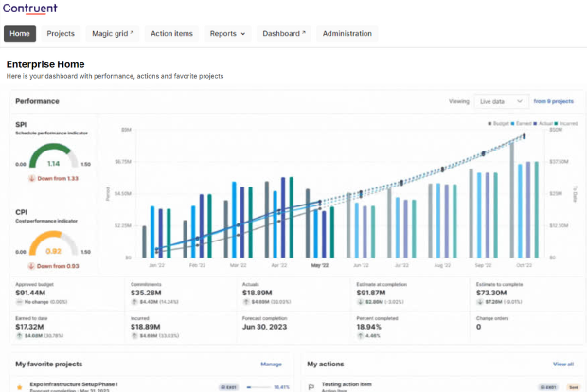Open the Live data viewing dropdown
The image size is (587, 392).
(x=502, y=101)
